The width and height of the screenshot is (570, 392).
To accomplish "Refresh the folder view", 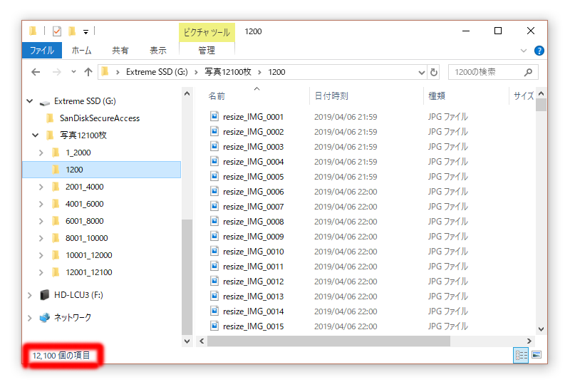I will pyautogui.click(x=434, y=73).
